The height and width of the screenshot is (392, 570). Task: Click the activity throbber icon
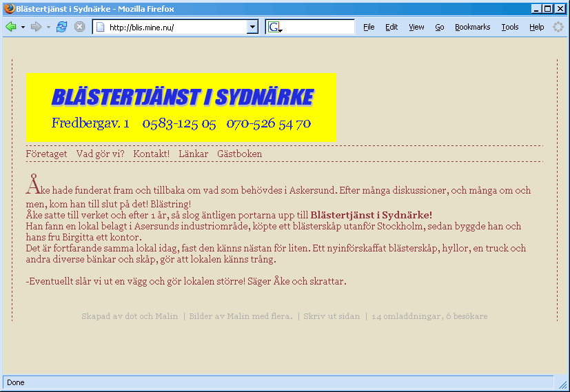pos(558,27)
